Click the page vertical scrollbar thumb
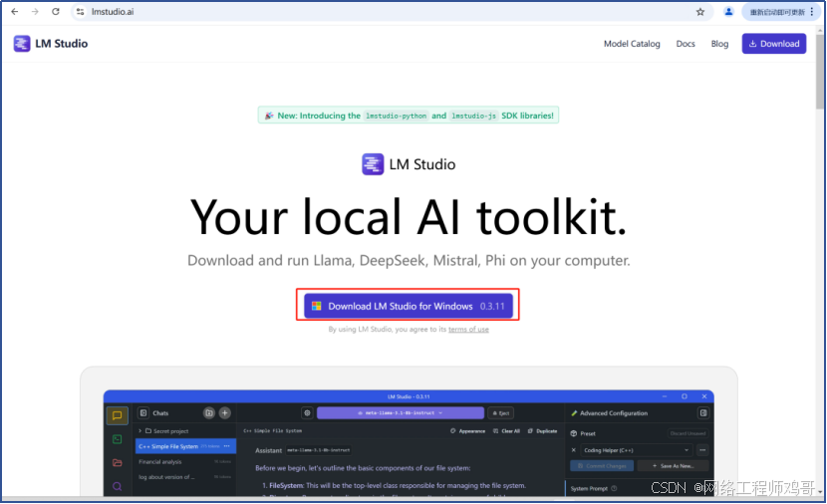827x504 pixels. coord(820,73)
